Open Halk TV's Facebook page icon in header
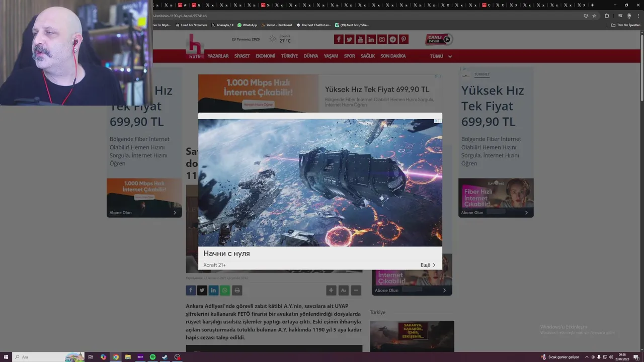644x362 pixels. coord(339,39)
